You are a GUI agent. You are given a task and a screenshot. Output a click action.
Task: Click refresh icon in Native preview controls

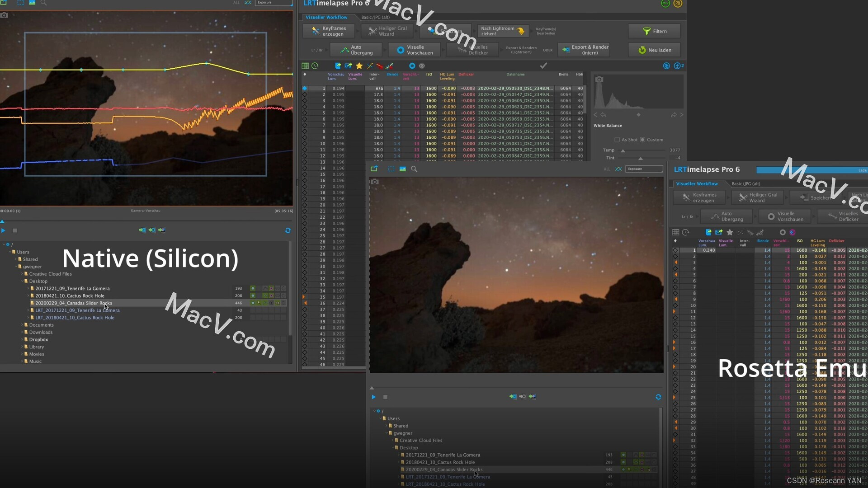(x=288, y=230)
